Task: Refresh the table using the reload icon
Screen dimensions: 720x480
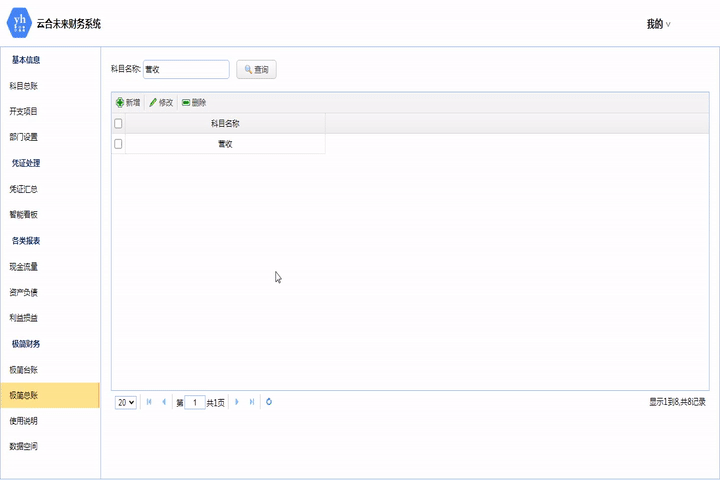Action: 269,402
